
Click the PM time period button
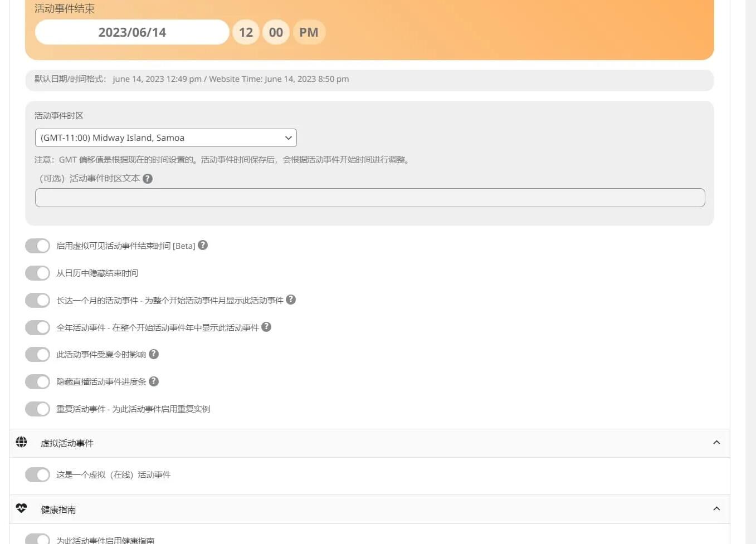(x=309, y=32)
